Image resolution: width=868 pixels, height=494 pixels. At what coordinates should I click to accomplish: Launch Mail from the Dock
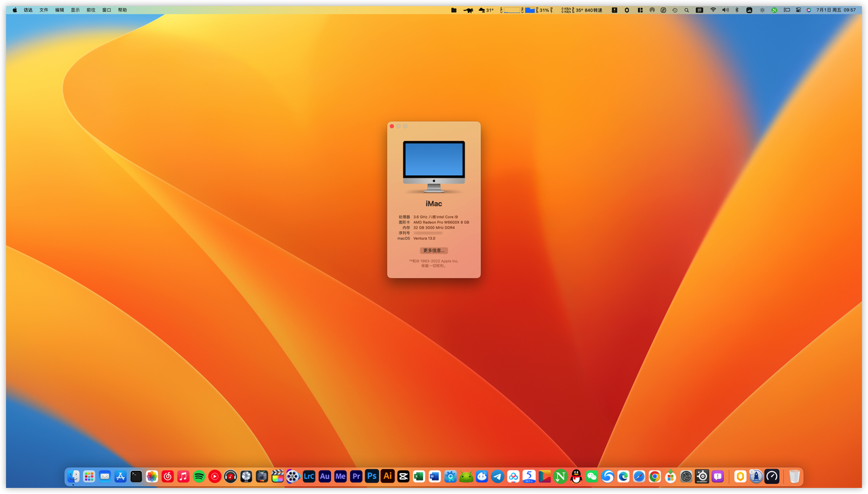tap(104, 476)
